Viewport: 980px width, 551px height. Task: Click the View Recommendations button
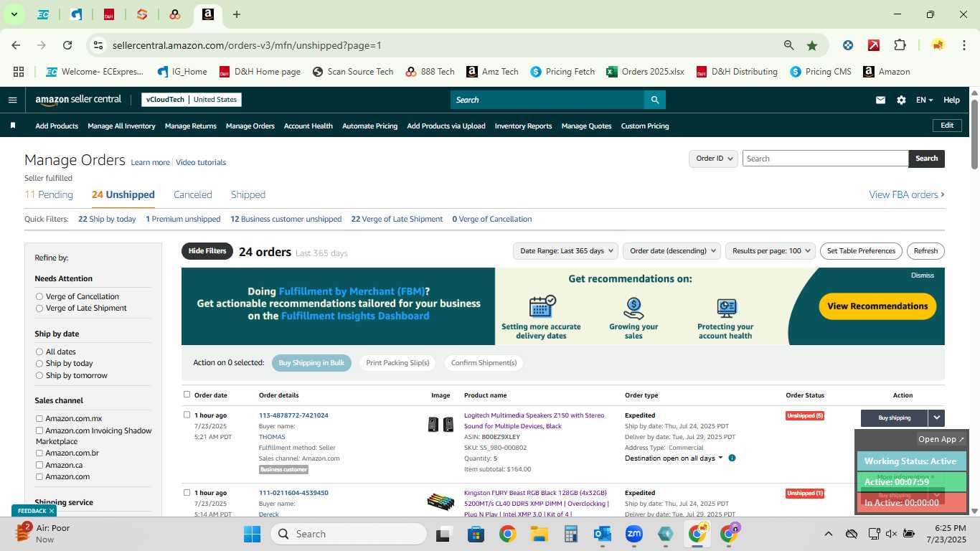pos(877,306)
